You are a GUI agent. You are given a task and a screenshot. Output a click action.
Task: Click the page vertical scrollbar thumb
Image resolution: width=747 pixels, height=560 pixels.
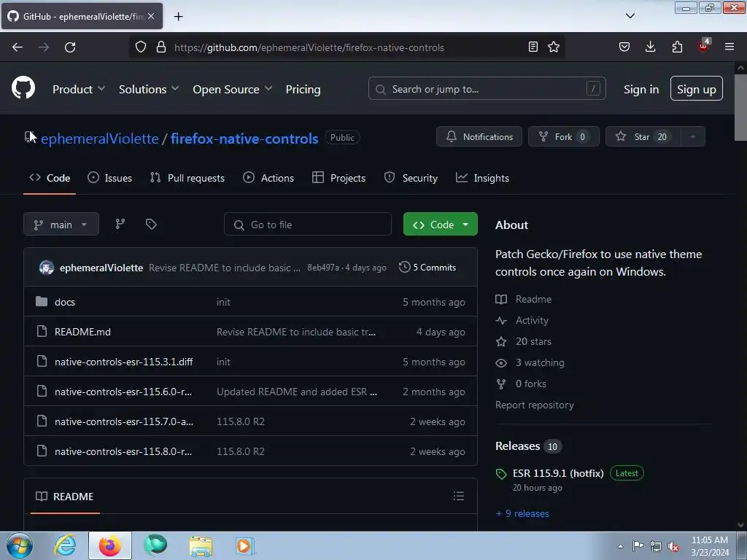click(x=740, y=107)
